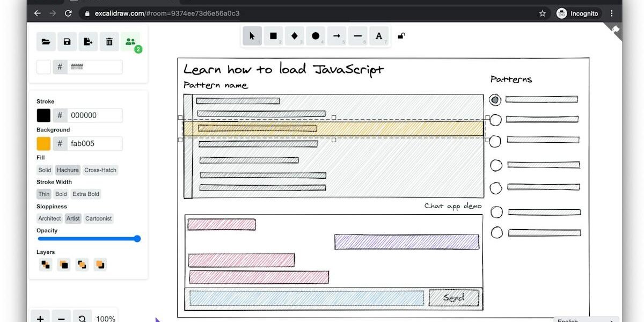Set stroke width to Thin
The image size is (644, 322).
tap(44, 194)
